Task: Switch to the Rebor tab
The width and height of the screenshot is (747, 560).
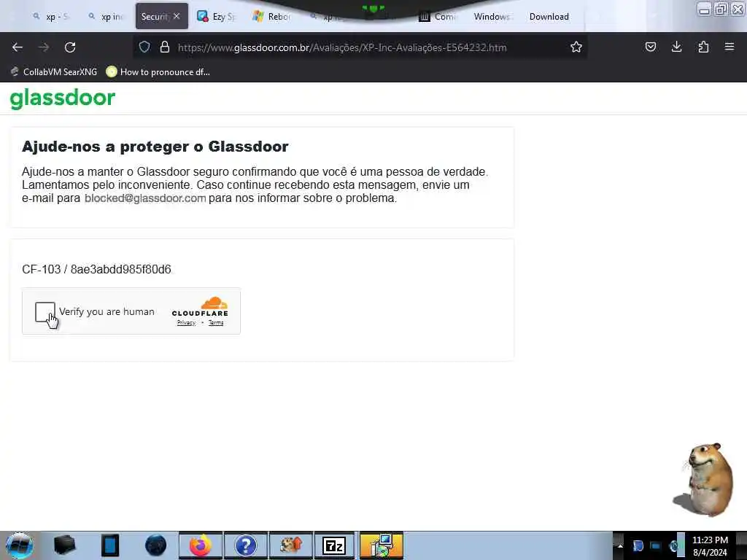Action: (x=273, y=17)
